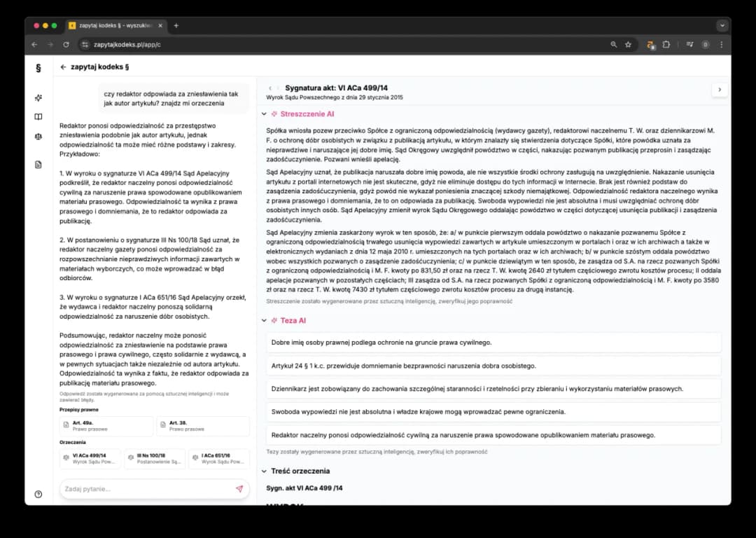Switch to the zapytaj kodeks browser tab
The width and height of the screenshot is (756, 538).
[112, 25]
